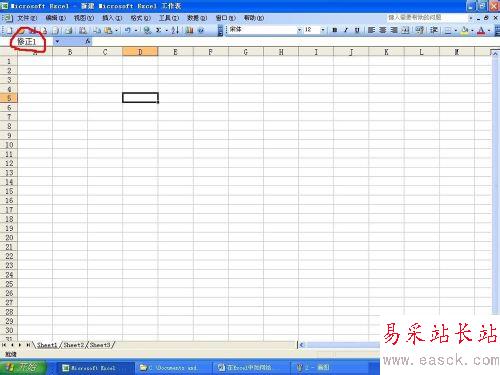Click the Insert Function fx icon
The height and width of the screenshot is (375, 500).
click(87, 41)
